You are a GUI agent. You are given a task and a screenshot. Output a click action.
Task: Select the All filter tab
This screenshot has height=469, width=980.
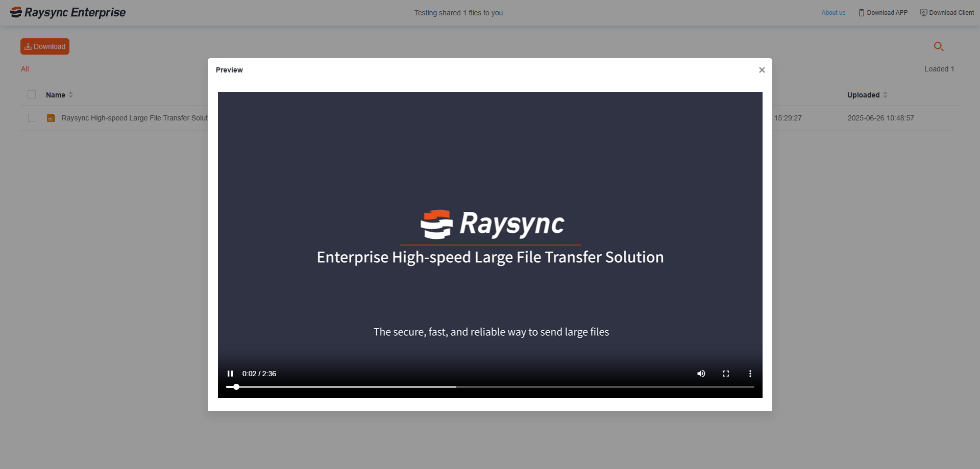coord(24,69)
